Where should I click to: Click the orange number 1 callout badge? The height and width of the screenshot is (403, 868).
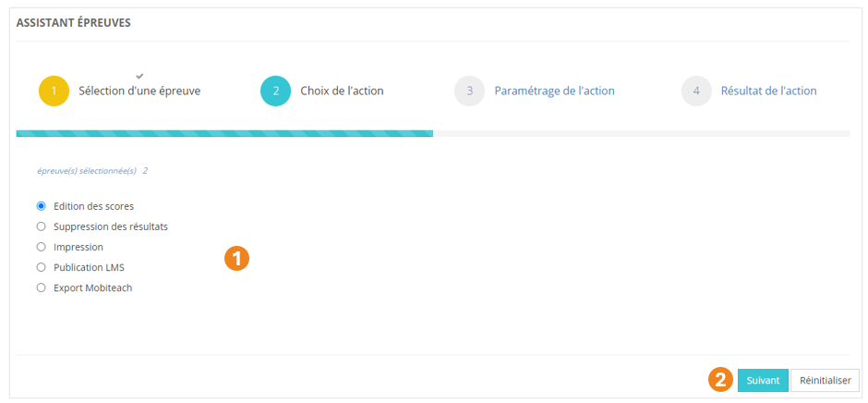[x=237, y=258]
